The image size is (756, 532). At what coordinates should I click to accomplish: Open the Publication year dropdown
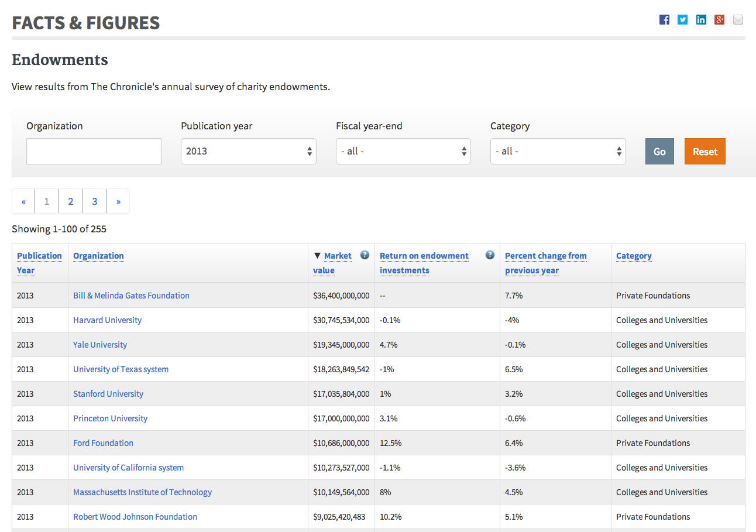click(249, 151)
